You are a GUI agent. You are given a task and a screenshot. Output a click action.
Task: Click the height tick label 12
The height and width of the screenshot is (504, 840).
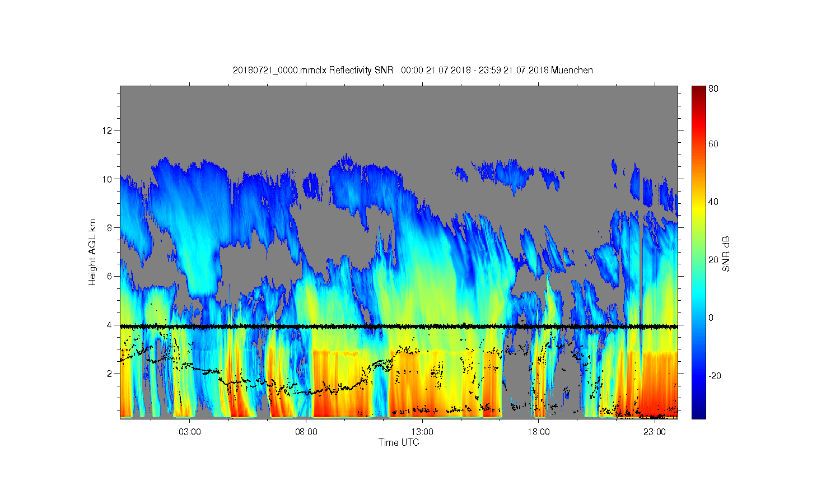pos(108,130)
